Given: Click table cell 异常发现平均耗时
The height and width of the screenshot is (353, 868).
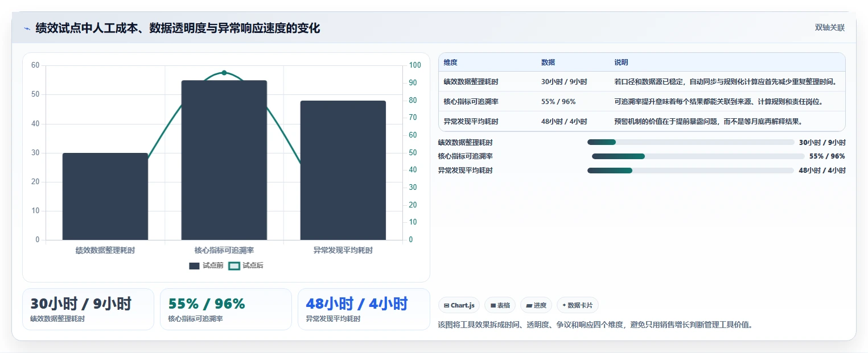Looking at the screenshot, I should point(471,122).
